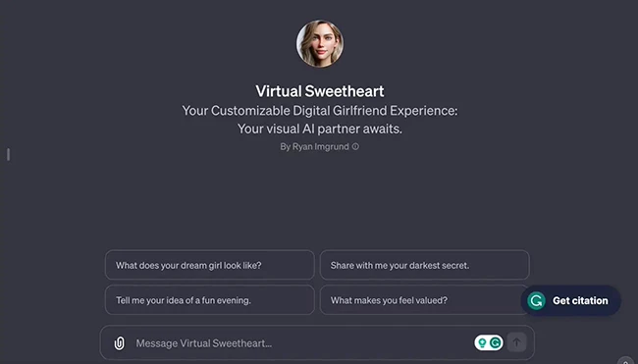Toggle the sidebar handle on left edge
The width and height of the screenshot is (638, 364).
8,155
